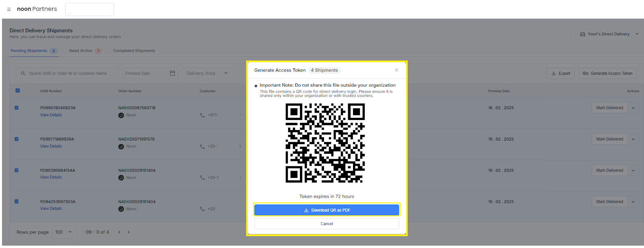Image resolution: width=644 pixels, height=248 pixels.
Task: Click the Promise Date column header
Action: click(x=499, y=91)
